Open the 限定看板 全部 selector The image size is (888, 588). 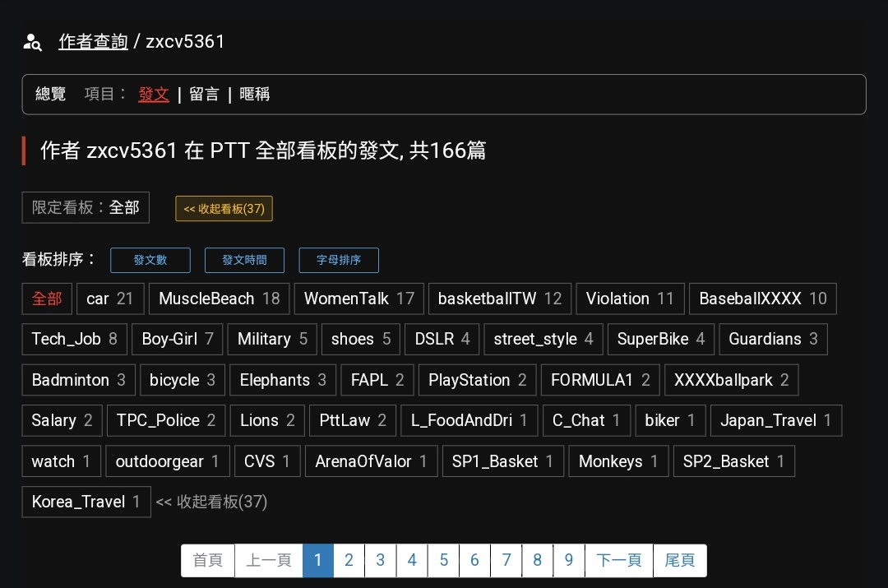(86, 208)
